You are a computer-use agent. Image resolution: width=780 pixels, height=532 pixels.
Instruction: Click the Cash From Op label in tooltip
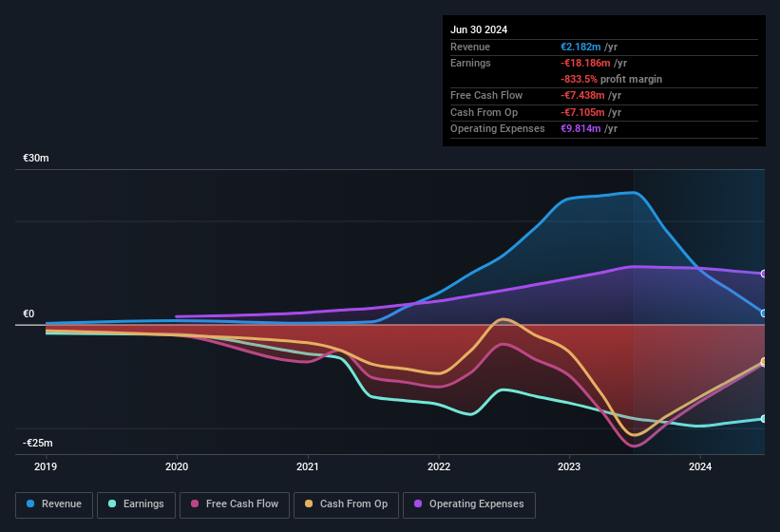tap(484, 112)
